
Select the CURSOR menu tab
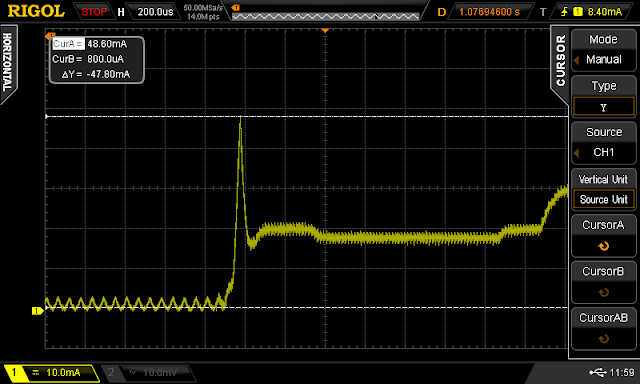click(x=560, y=60)
